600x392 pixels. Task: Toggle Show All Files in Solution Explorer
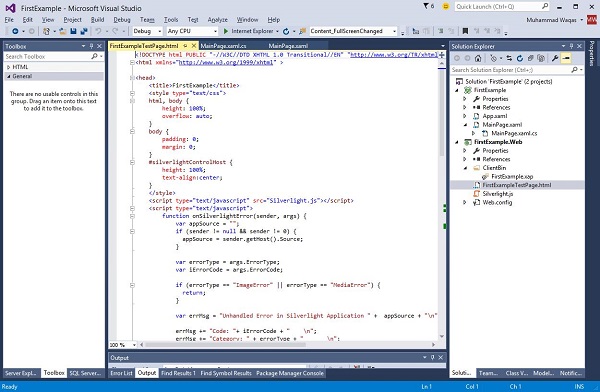[541, 58]
